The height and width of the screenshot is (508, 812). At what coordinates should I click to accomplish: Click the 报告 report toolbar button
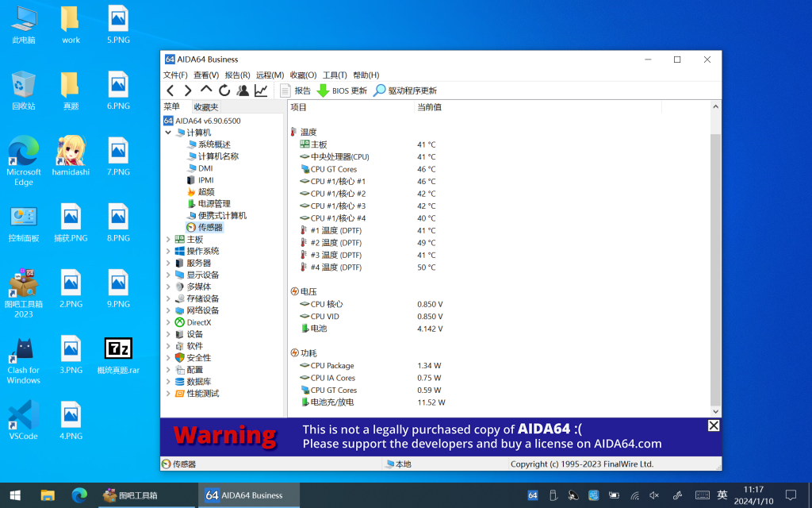295,90
